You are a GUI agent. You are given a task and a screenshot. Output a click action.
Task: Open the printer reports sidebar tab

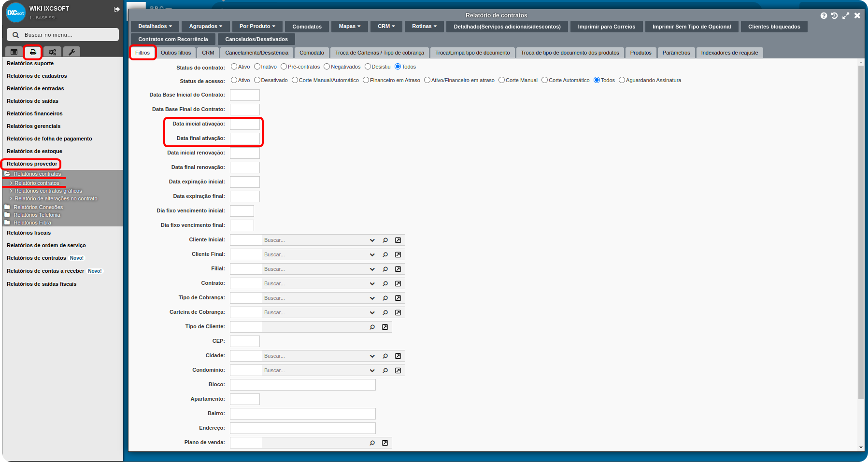[x=33, y=52]
